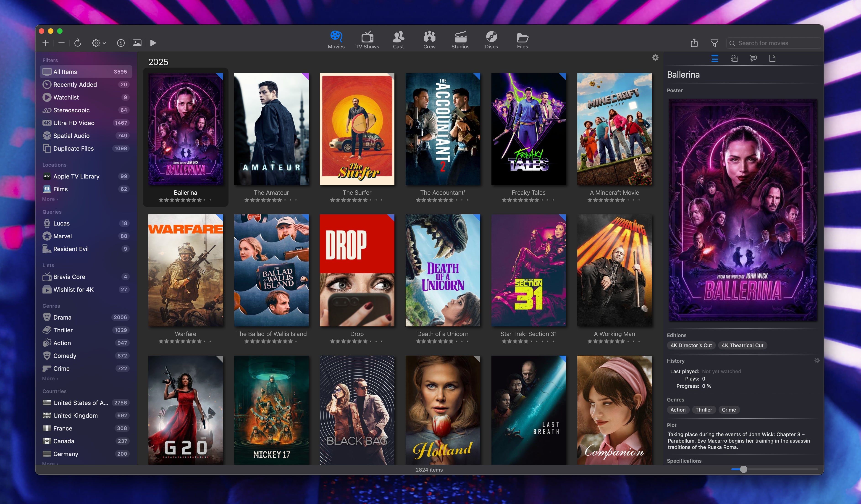
Task: Expand More under Genres
Action: (50, 379)
